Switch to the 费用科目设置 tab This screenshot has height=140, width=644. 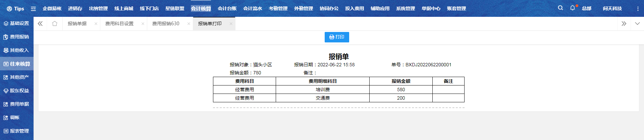tap(119, 24)
